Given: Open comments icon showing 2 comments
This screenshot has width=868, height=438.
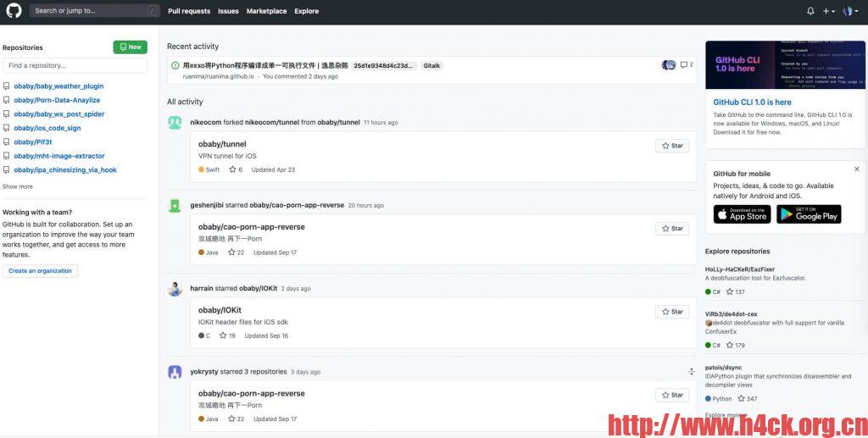Looking at the screenshot, I should click(x=687, y=64).
